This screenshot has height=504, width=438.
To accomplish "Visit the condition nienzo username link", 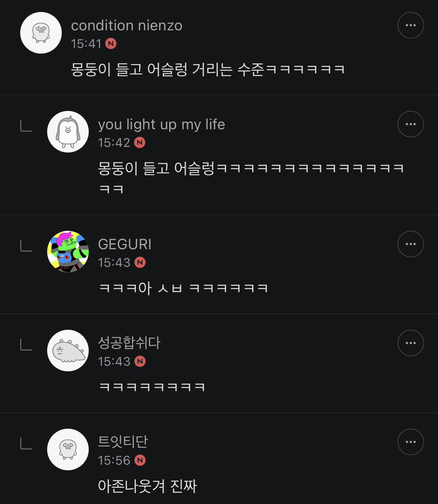I will 127,26.
